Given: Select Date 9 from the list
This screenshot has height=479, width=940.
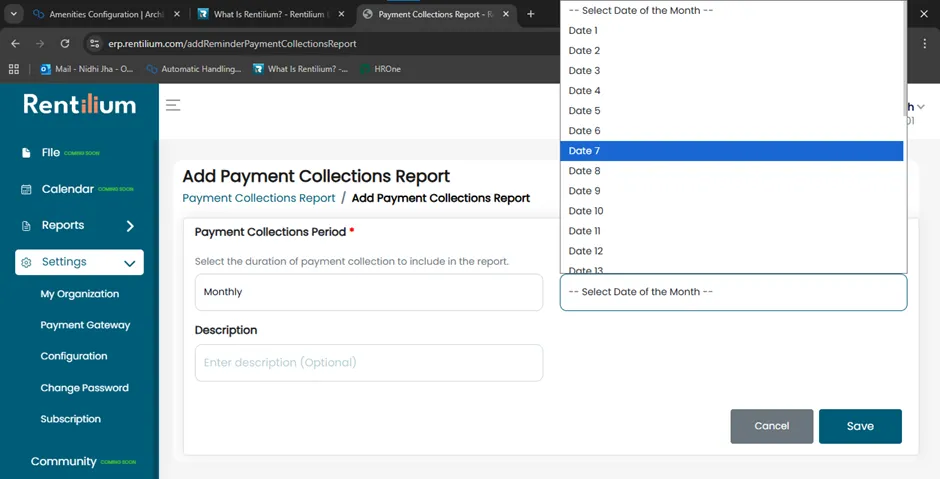Looking at the screenshot, I should (x=731, y=191).
